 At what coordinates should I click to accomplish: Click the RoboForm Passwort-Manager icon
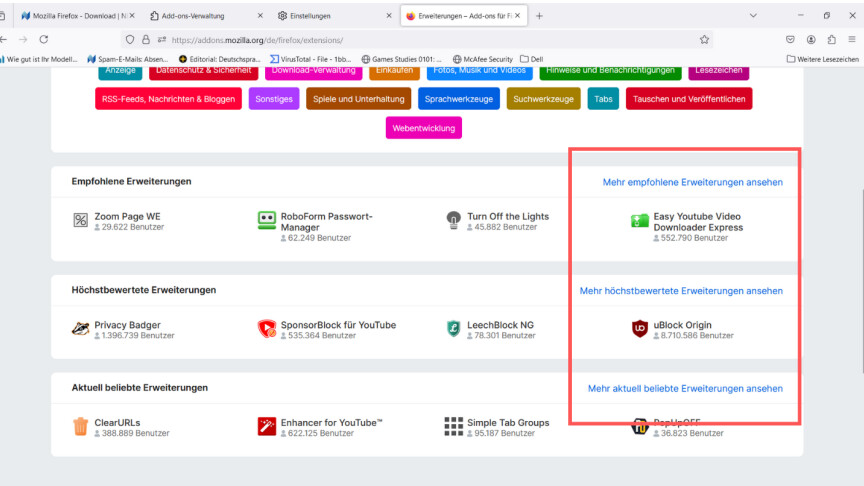tap(267, 220)
